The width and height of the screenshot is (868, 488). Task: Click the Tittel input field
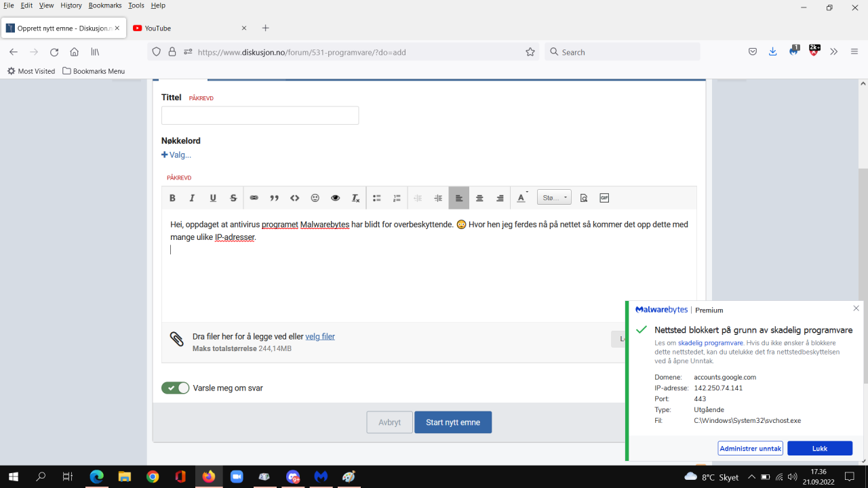point(260,115)
